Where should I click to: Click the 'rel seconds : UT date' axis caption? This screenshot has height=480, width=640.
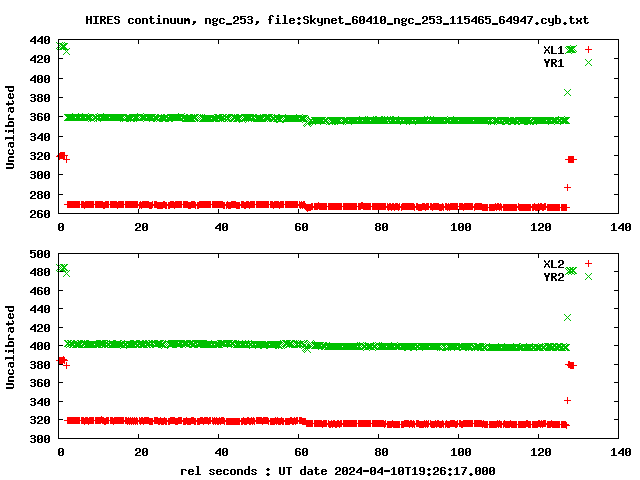pyautogui.click(x=338, y=471)
